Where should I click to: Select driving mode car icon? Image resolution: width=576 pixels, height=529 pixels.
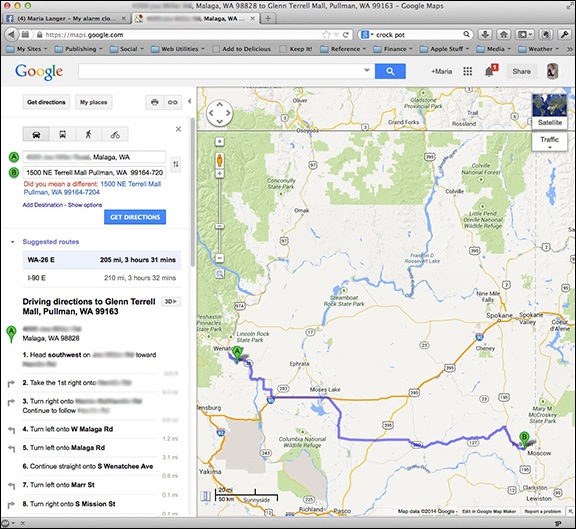(x=36, y=134)
